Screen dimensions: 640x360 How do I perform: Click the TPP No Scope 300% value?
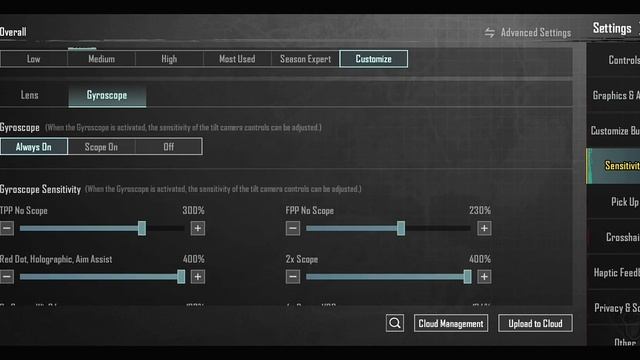point(193,211)
